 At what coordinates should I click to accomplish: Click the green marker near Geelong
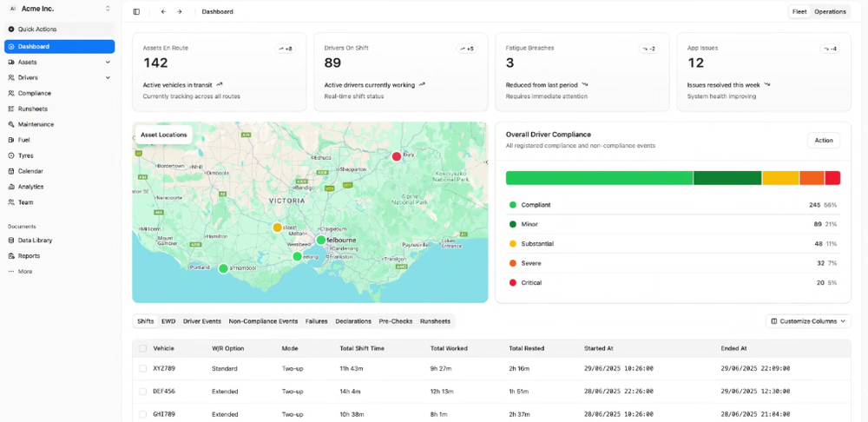click(x=297, y=256)
